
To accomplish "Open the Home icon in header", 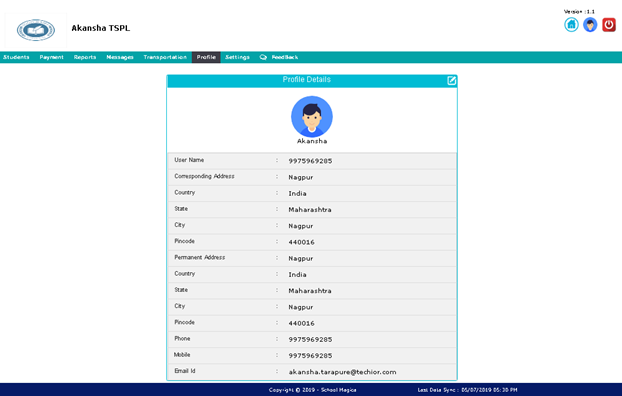I will pyautogui.click(x=571, y=25).
